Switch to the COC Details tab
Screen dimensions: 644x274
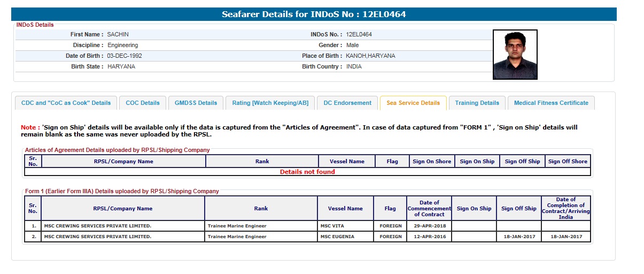click(143, 103)
